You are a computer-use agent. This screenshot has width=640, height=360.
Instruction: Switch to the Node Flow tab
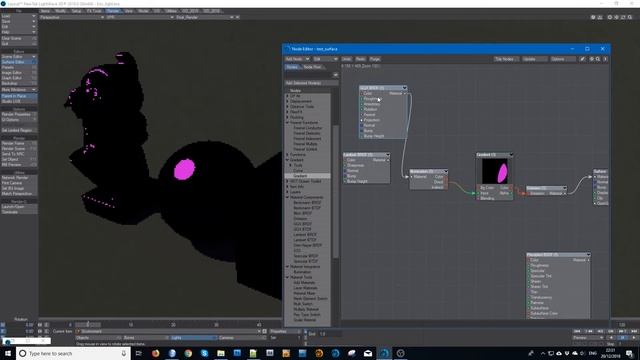pos(312,67)
